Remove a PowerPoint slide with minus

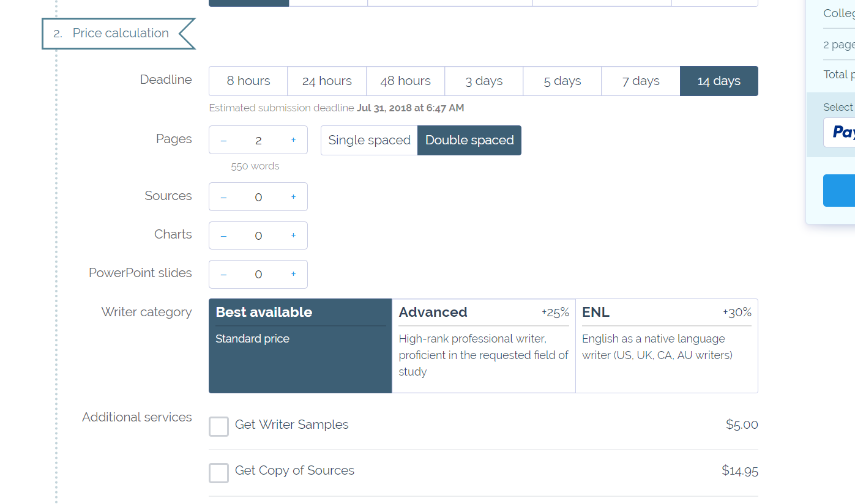(223, 274)
